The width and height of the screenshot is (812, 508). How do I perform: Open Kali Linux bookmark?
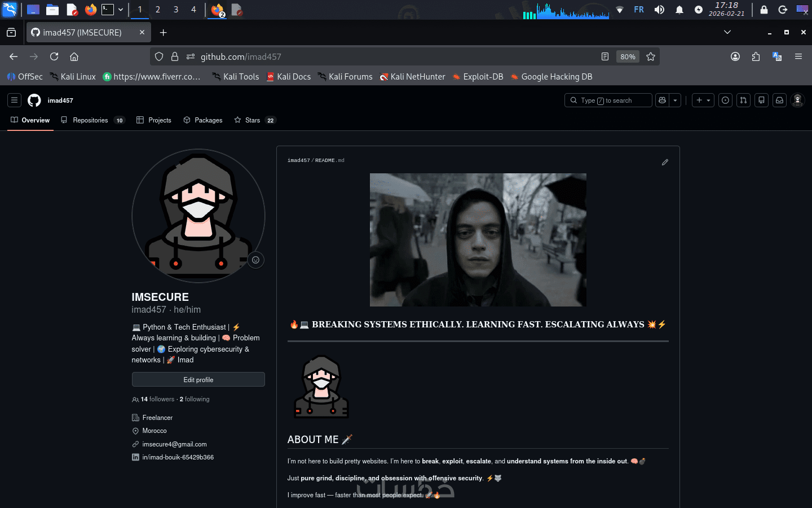pos(73,77)
